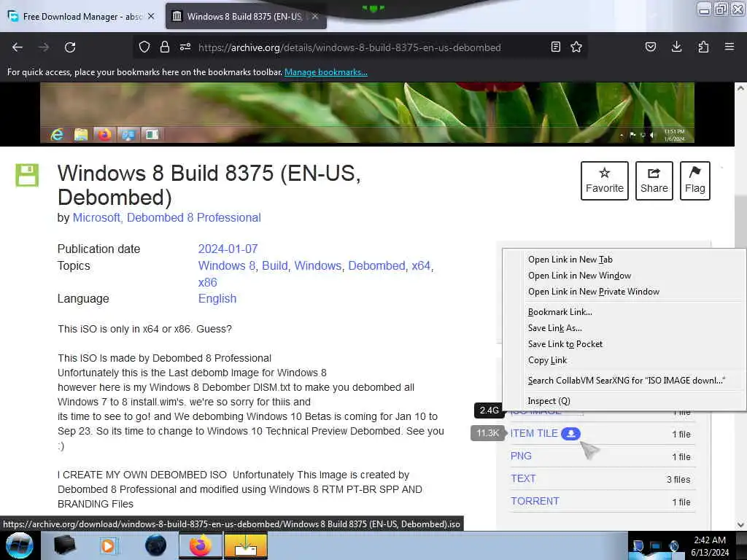747x560 pixels.
Task: Open the x64 topic link
Action: pos(421,265)
